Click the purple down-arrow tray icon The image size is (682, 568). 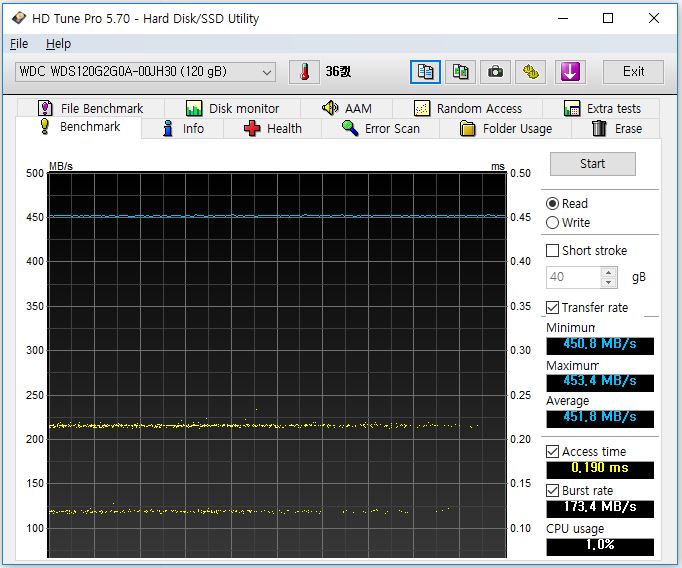click(x=570, y=72)
